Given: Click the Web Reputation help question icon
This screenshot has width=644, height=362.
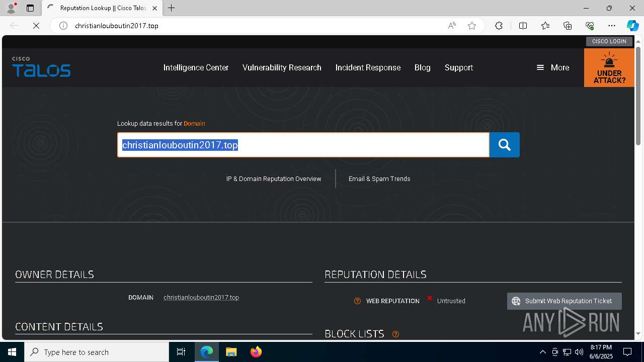Looking at the screenshot, I should coord(357,301).
